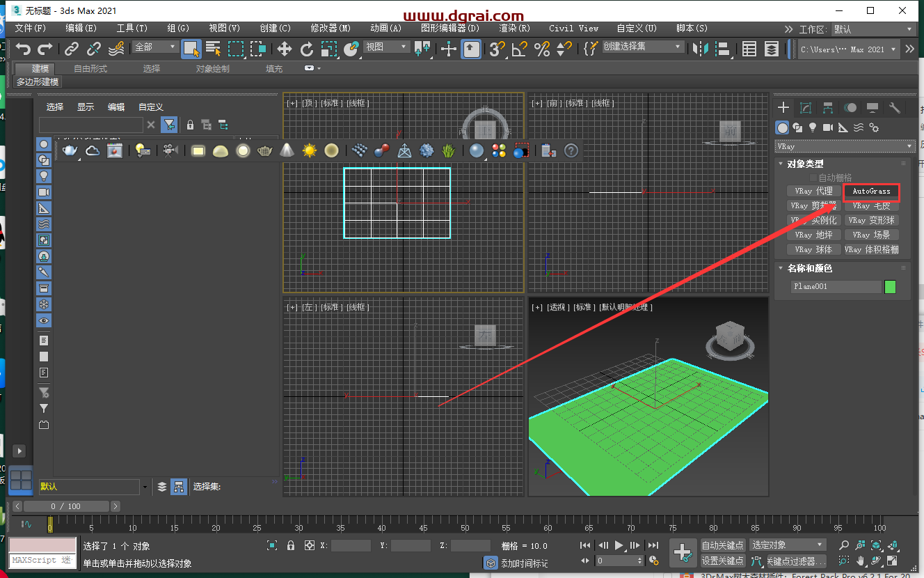Toggle 自动关键点 Auto Key mode
Screen dimensions: 924x578
(724, 545)
